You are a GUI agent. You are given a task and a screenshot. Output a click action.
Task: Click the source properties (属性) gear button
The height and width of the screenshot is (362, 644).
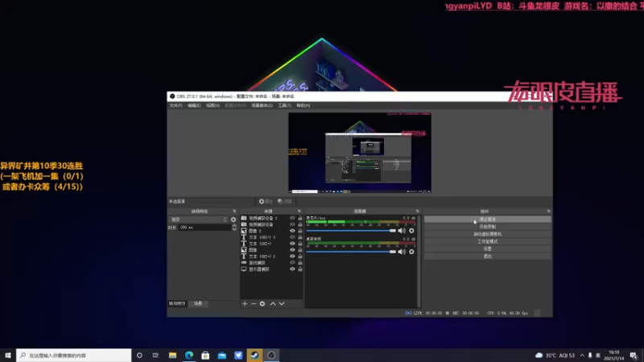266,202
